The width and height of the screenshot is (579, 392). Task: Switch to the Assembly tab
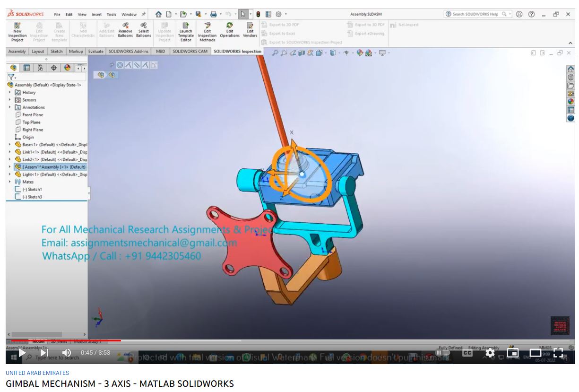click(17, 51)
